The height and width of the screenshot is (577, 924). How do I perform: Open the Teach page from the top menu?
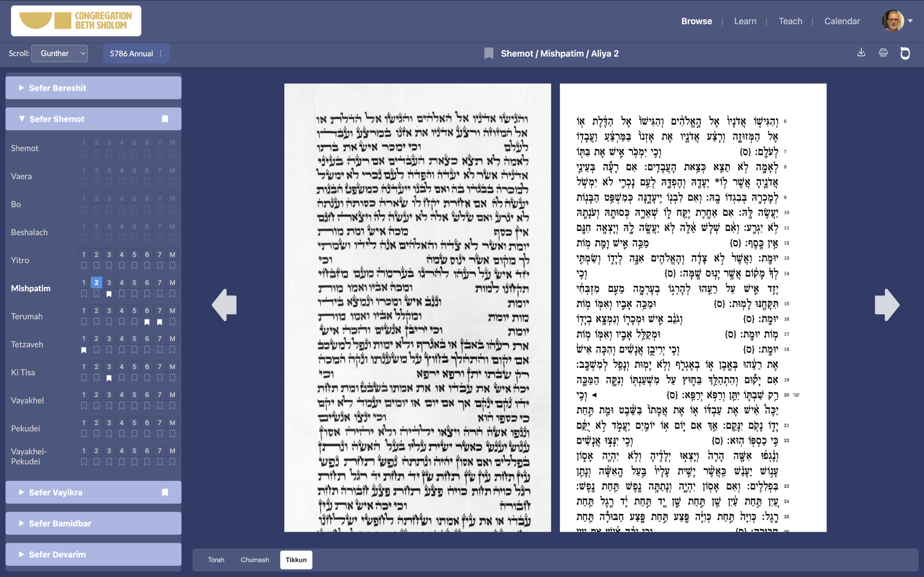(x=790, y=21)
